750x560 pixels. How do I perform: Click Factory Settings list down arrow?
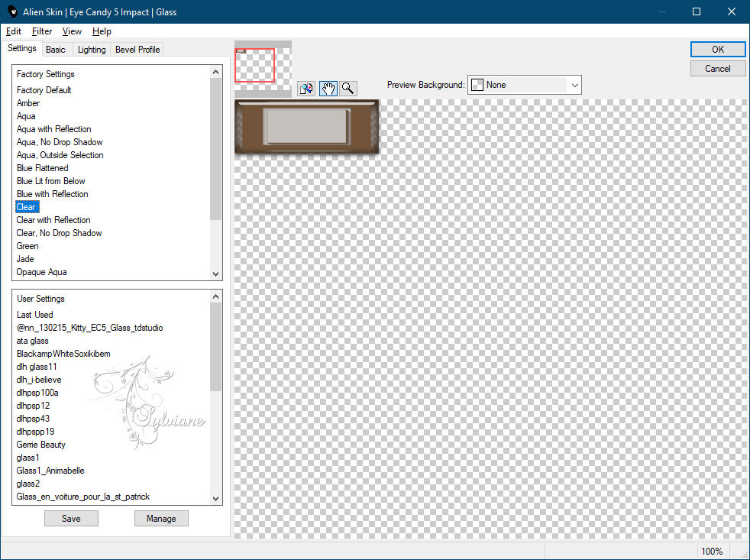tap(215, 274)
